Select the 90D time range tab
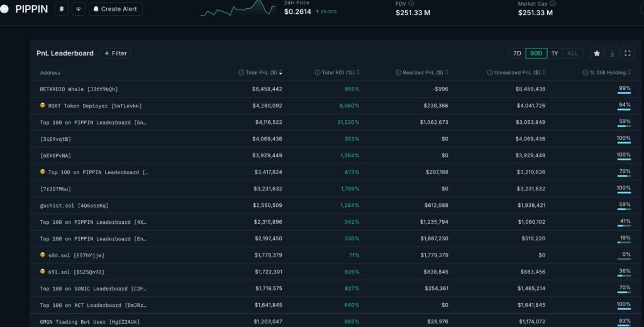Viewport: 644px width, 327px height. tap(536, 53)
